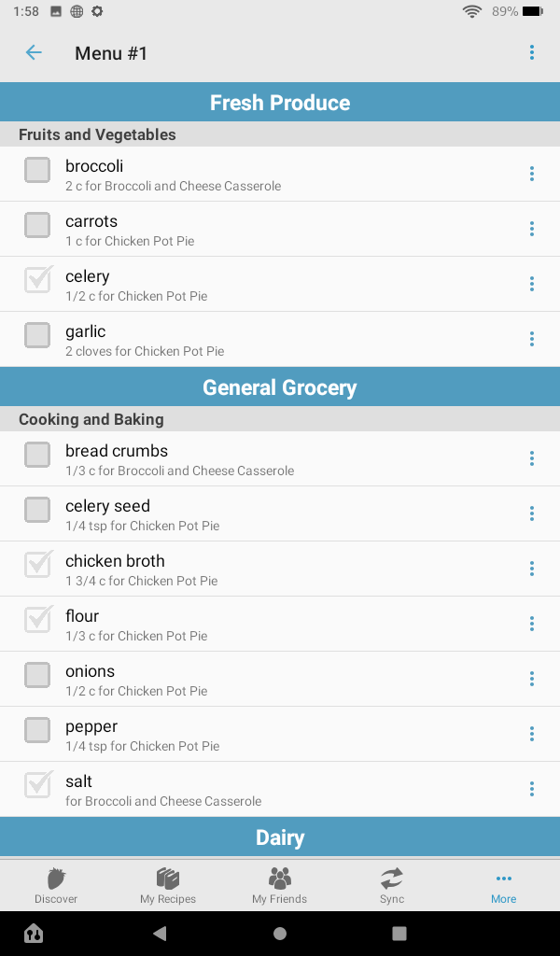
Task: Open options for the onions item
Action: (531, 679)
